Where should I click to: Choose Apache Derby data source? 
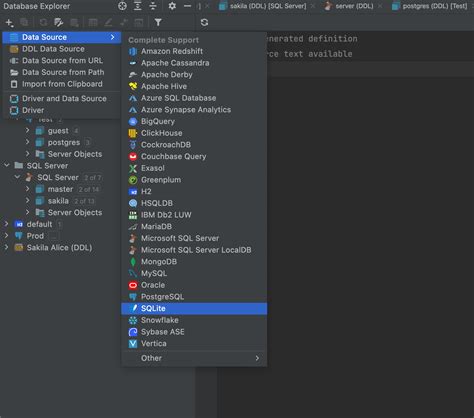click(194, 75)
